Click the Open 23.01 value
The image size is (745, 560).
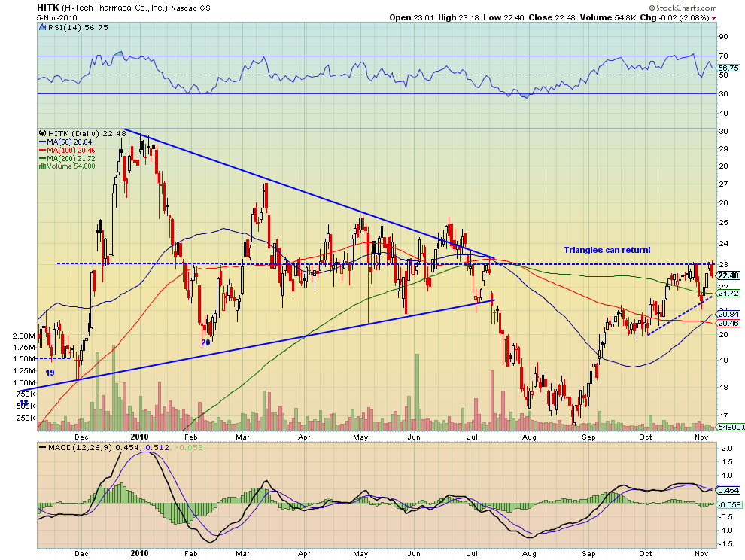pos(412,17)
